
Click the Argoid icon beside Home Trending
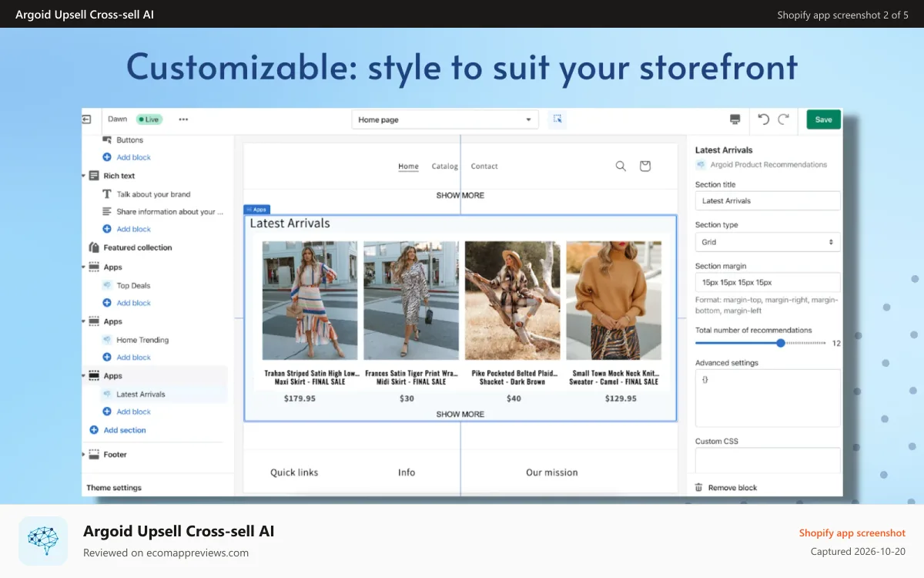tap(107, 340)
